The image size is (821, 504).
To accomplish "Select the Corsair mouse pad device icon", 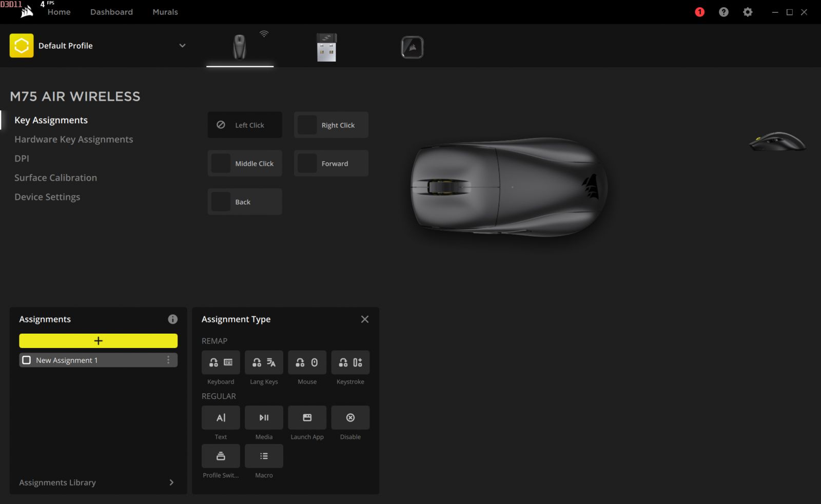I will [412, 47].
